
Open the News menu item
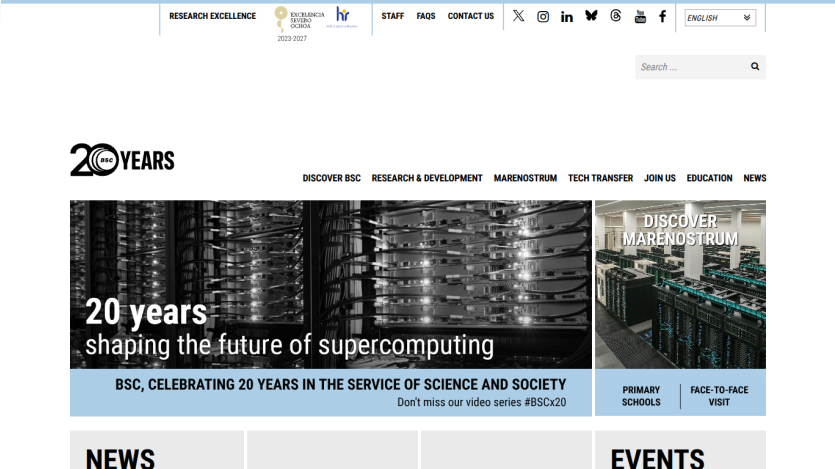point(755,178)
